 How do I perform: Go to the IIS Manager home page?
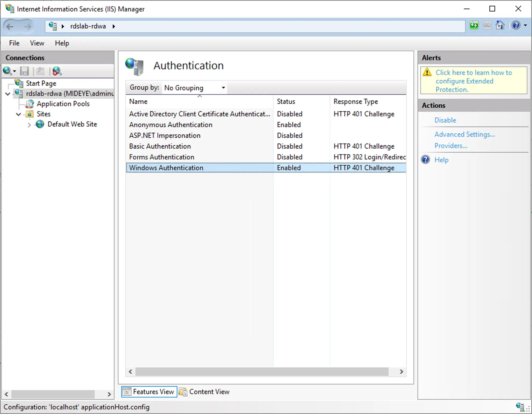[x=500, y=26]
